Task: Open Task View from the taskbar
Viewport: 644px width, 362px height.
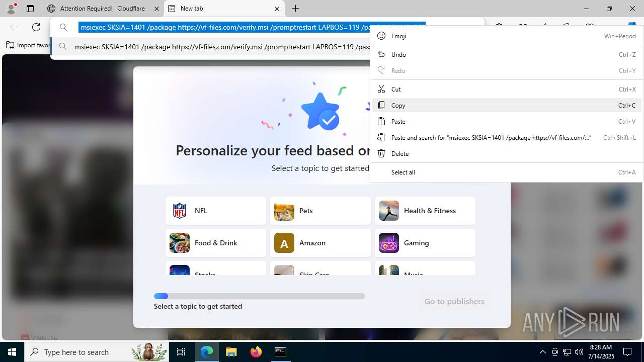Action: tap(181, 352)
